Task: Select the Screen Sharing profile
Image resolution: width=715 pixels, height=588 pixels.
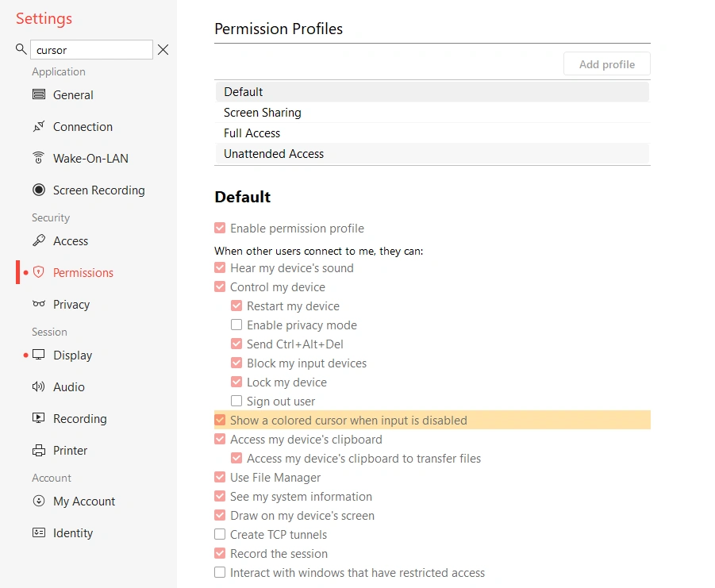Action: tap(263, 113)
